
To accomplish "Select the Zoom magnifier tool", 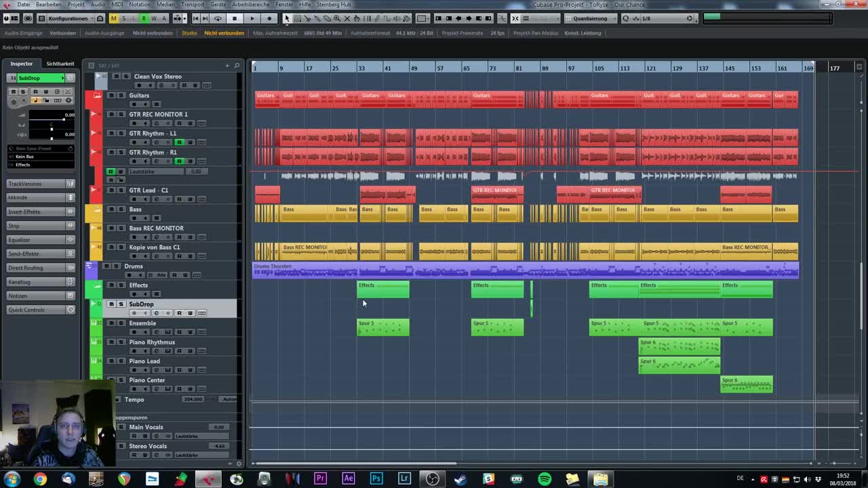I will pyautogui.click(x=336, y=18).
